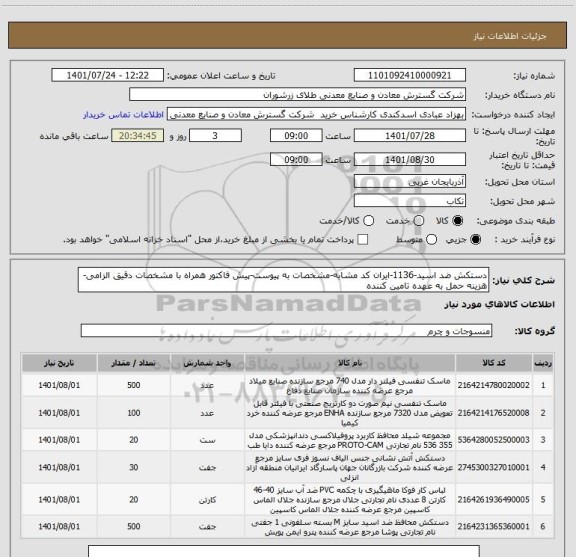This screenshot has width=576, height=557.
Task: Click product code 2164261936490005
Action: (494, 500)
